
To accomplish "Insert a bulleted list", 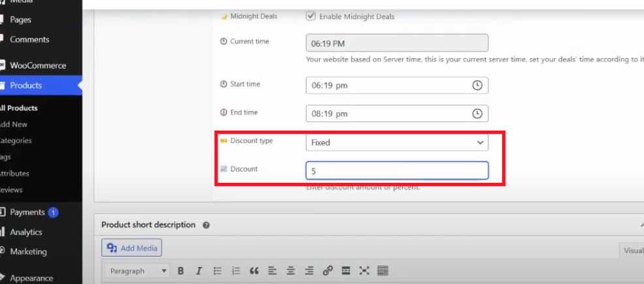I will click(218, 271).
